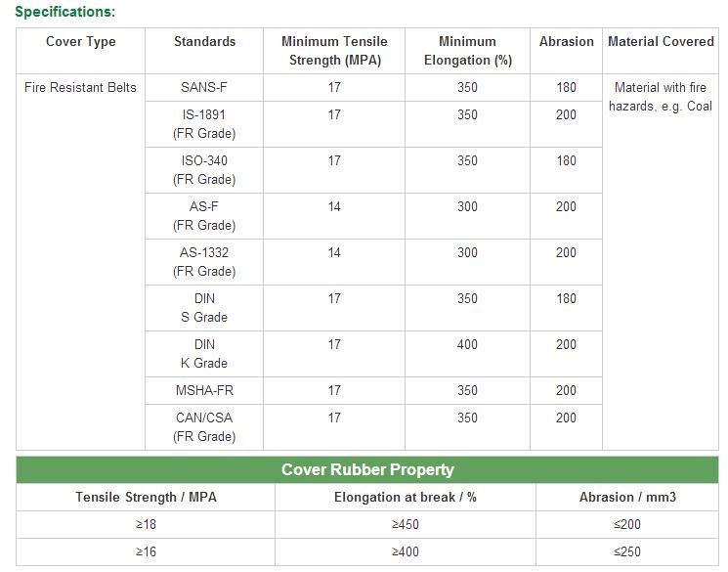This screenshot has width=728, height=572.
Task: Select the Material with fire hazards cell
Action: [661, 97]
